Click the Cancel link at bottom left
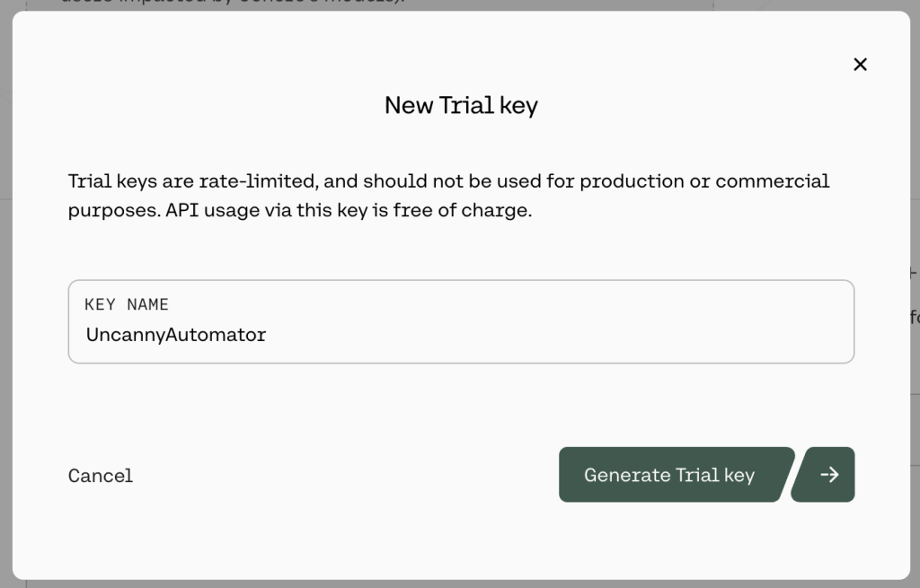Image resolution: width=920 pixels, height=588 pixels. pyautogui.click(x=100, y=475)
